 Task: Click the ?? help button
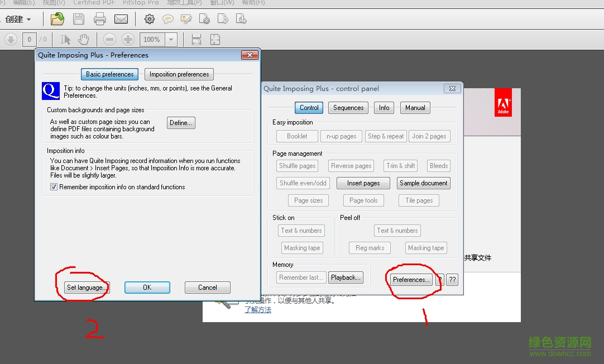(x=452, y=280)
